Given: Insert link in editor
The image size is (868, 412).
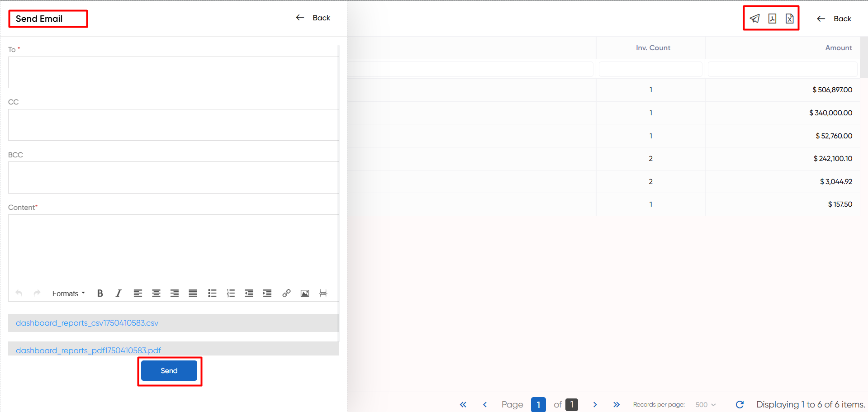Looking at the screenshot, I should click(x=286, y=293).
